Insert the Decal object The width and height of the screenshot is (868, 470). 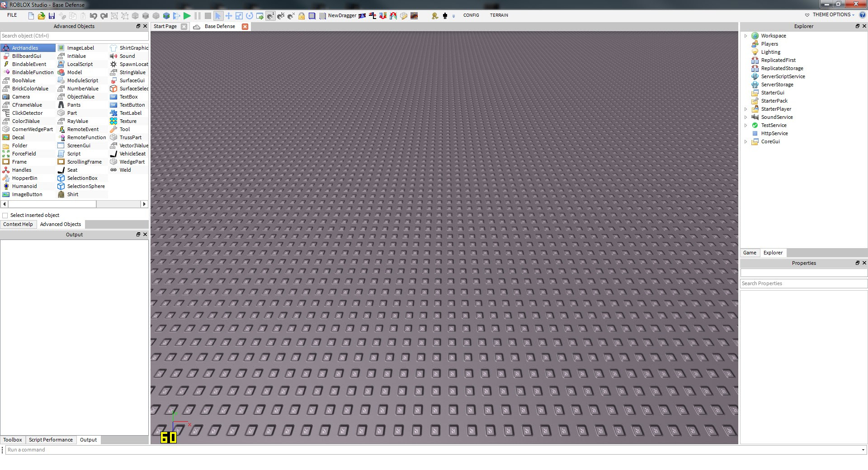pyautogui.click(x=18, y=137)
